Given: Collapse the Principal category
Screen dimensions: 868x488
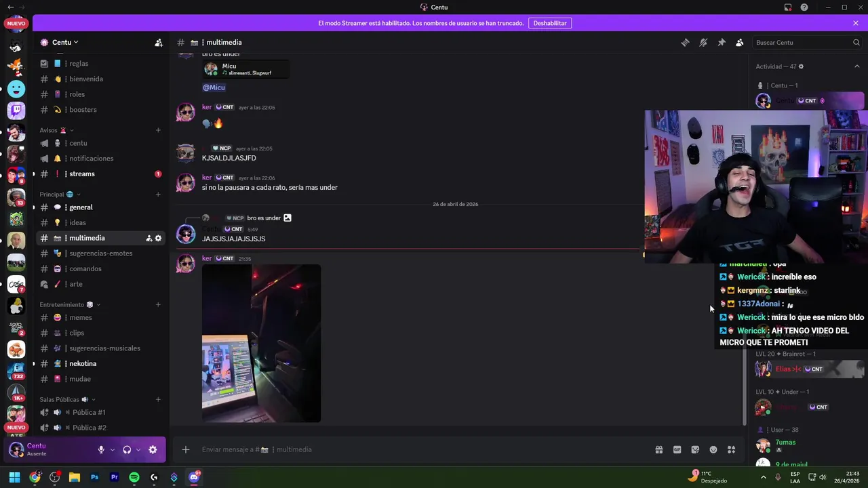Looking at the screenshot, I should click(x=60, y=195).
